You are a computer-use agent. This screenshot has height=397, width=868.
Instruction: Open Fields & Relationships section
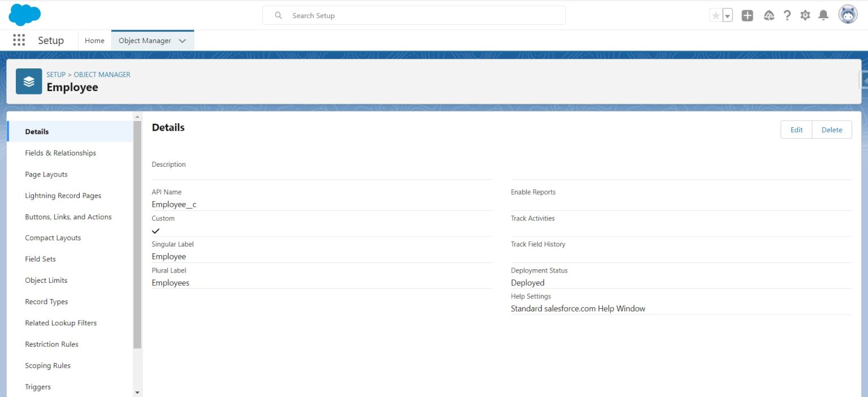pyautogui.click(x=60, y=153)
